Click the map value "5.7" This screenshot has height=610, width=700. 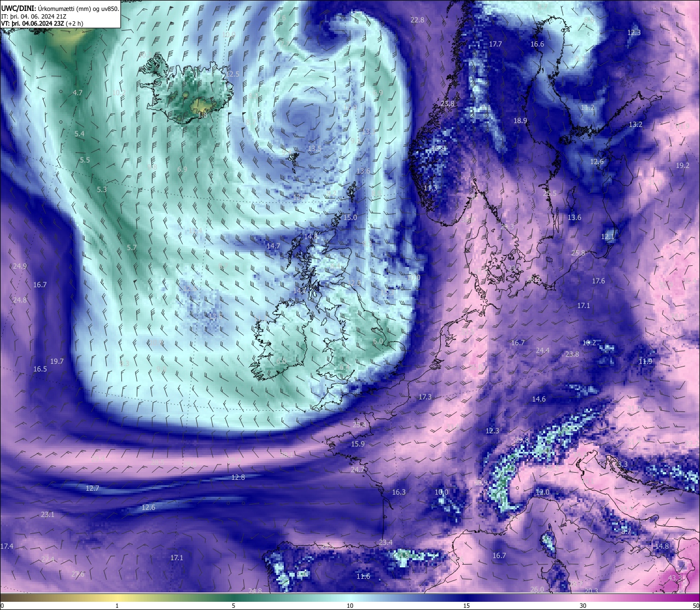[x=131, y=247]
